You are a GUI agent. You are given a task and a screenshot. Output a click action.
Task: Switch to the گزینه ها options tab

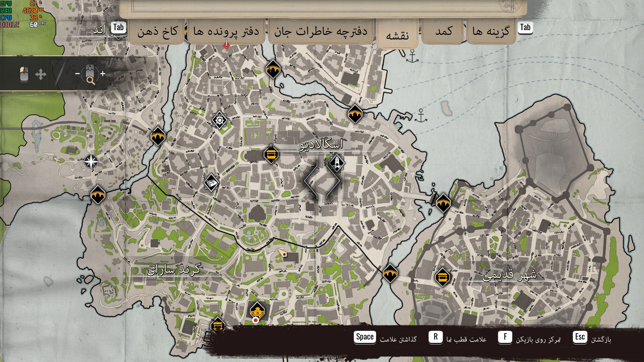491,32
